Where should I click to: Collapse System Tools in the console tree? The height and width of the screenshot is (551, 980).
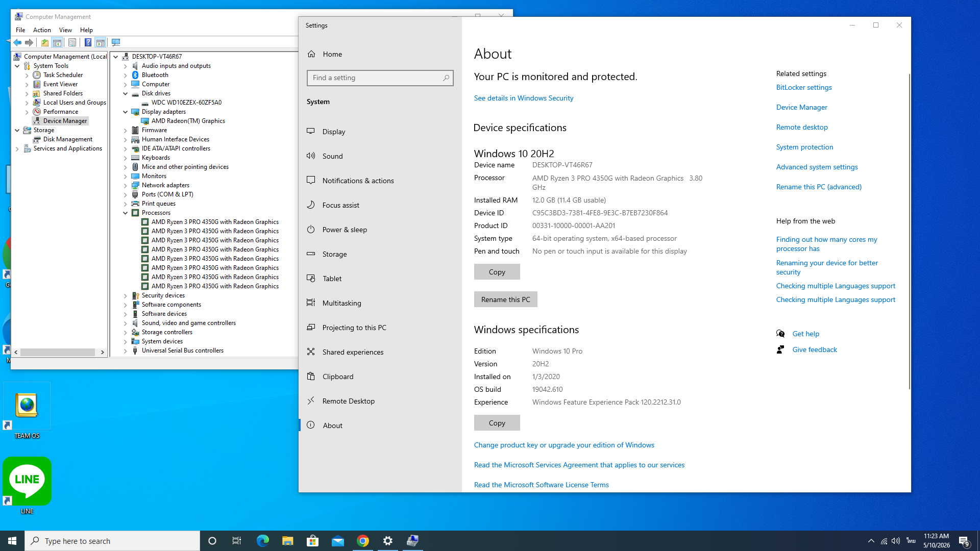(17, 66)
